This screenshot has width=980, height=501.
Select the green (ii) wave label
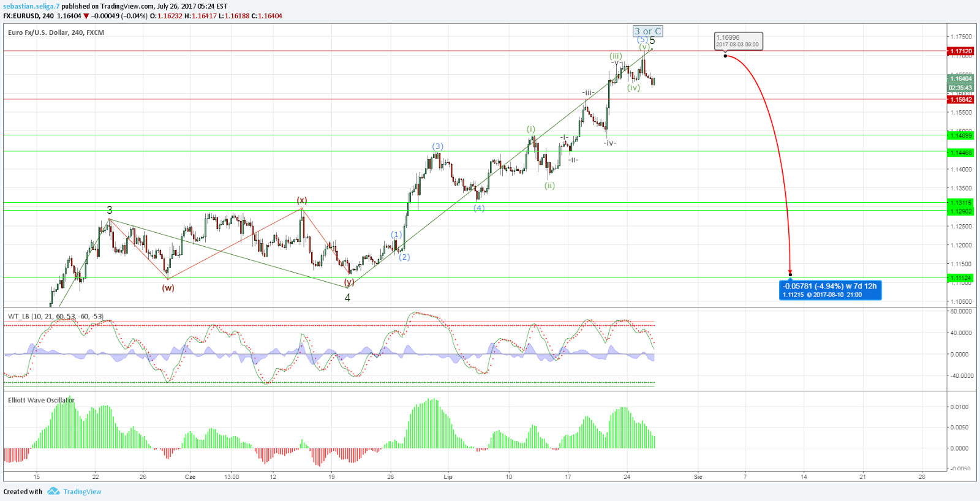click(x=549, y=186)
